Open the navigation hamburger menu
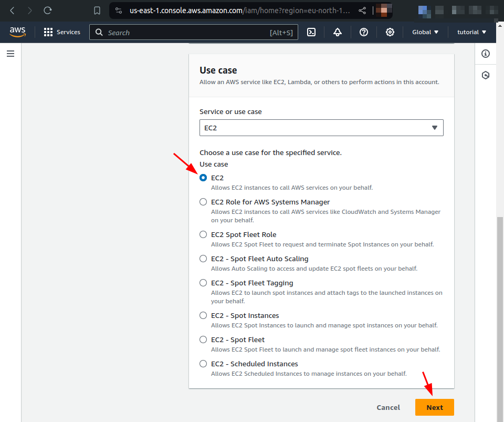Screen dimensions: 504x422 pos(10,53)
